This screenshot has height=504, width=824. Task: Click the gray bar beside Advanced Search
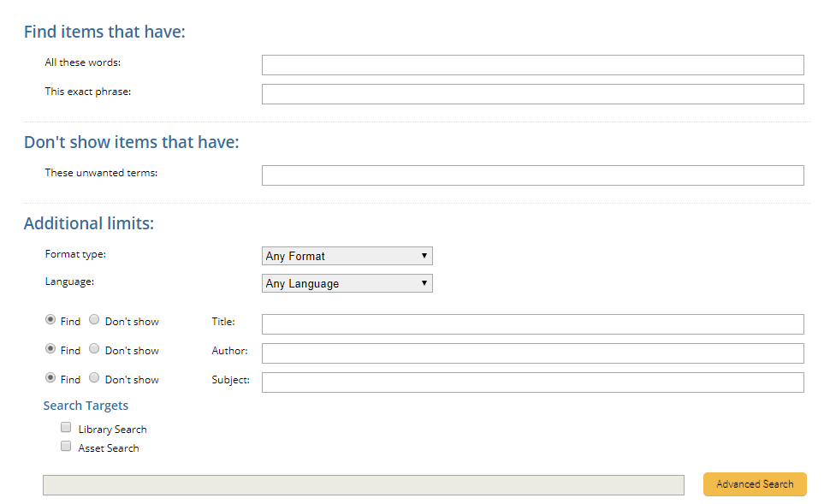pos(363,485)
